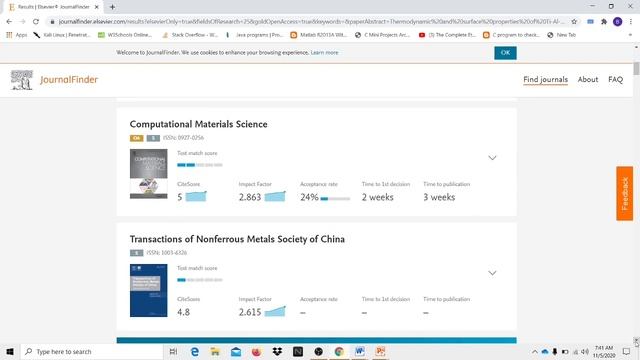
Task: Open Task View on taskbar
Action: click(x=173, y=351)
